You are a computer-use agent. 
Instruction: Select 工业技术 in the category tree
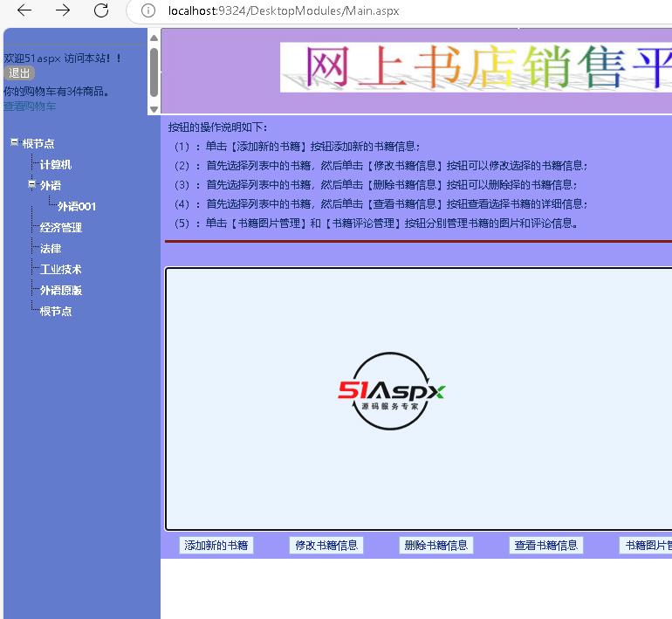click(x=60, y=270)
